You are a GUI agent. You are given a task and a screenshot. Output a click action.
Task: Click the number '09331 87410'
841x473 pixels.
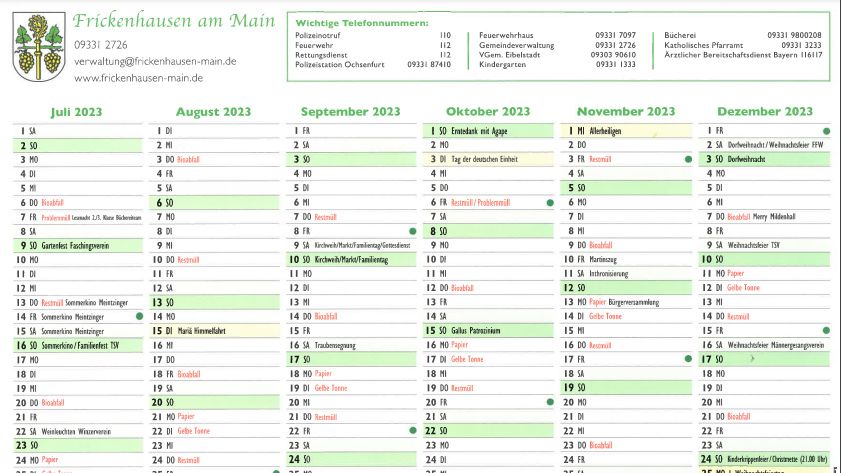429,64
